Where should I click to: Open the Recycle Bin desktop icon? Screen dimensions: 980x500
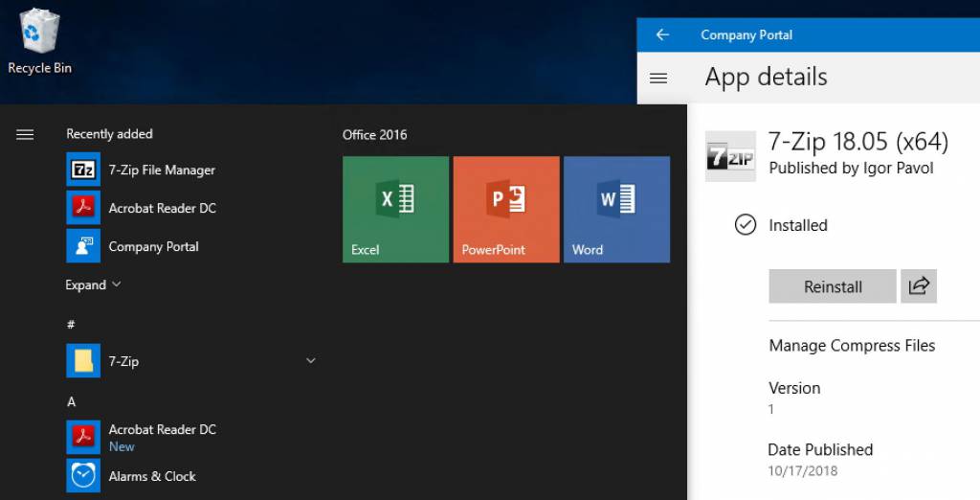tap(39, 42)
